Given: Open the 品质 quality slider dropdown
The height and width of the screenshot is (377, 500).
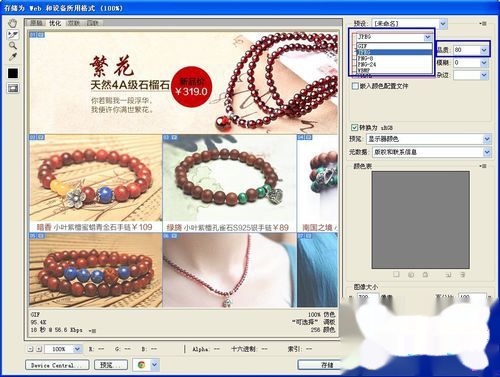Looking at the screenshot, I should click(x=484, y=50).
